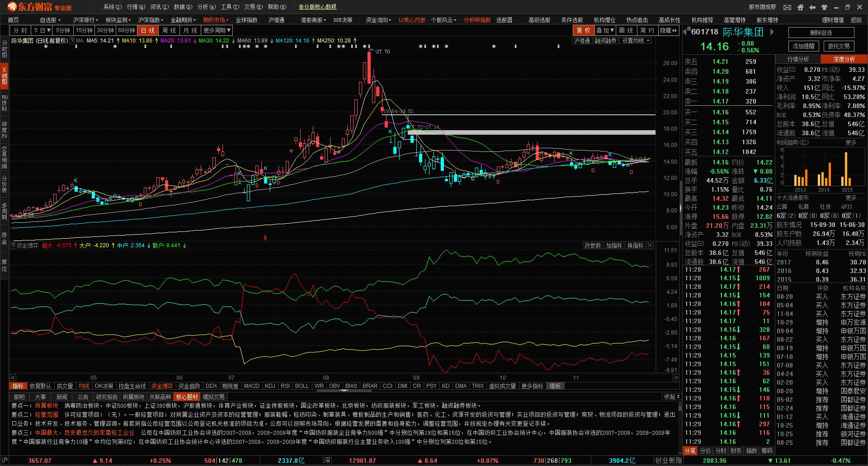Select the MACD indicator tab
The height and width of the screenshot is (466, 868).
251,386
